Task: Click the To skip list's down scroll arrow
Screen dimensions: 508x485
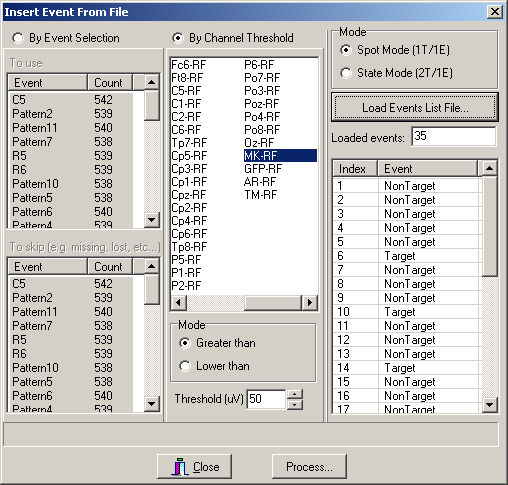Action: click(152, 404)
